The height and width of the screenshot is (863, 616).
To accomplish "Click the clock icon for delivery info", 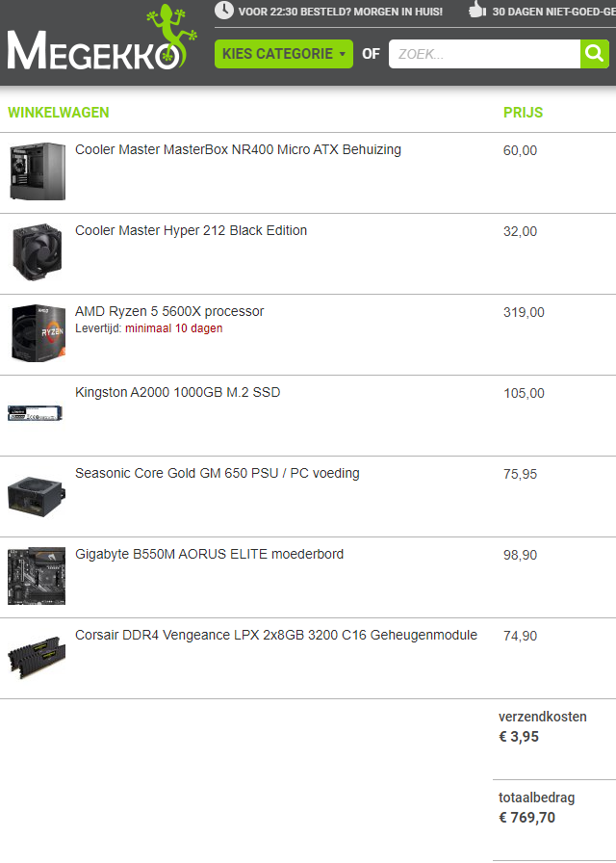I will (224, 11).
